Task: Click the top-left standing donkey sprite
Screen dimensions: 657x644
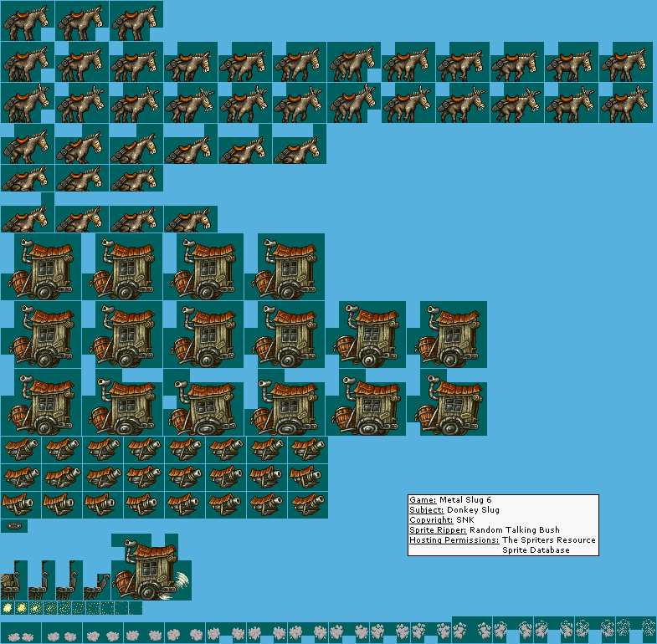Action: [x=26, y=23]
